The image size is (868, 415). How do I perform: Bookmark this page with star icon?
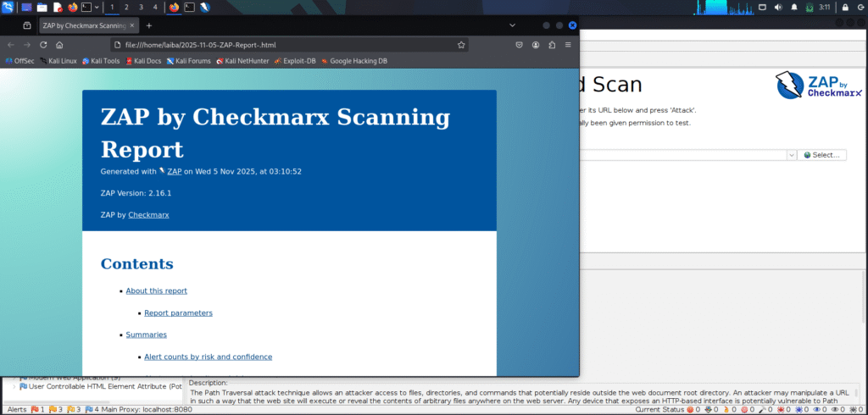(x=461, y=45)
